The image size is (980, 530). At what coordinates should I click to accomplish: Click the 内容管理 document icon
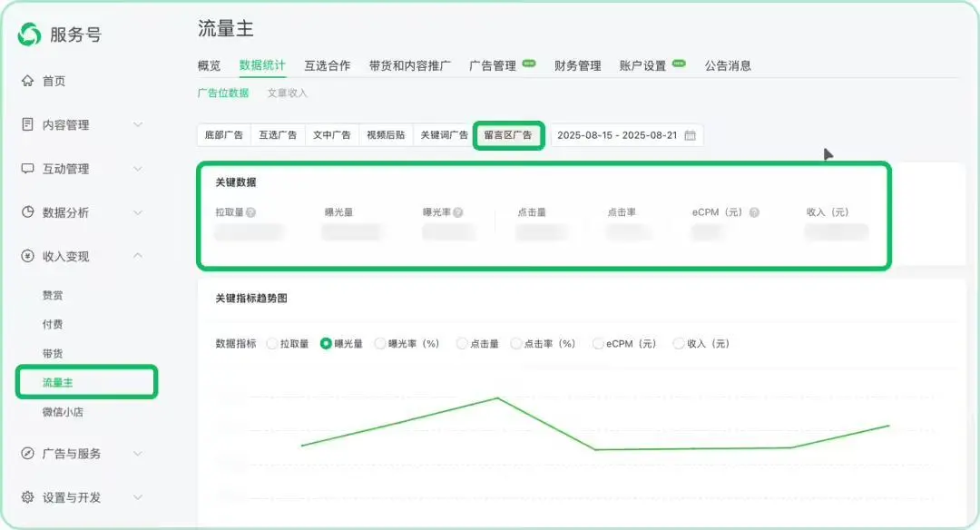point(29,124)
